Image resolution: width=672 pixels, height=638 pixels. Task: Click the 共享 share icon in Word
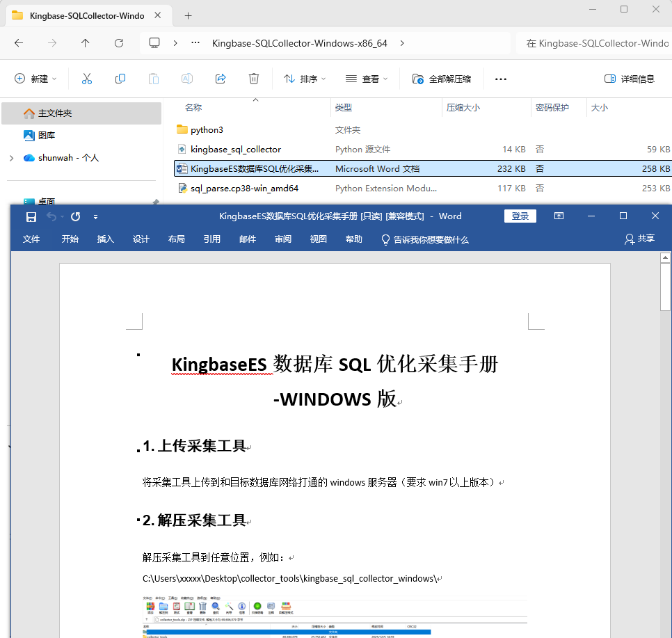point(629,239)
